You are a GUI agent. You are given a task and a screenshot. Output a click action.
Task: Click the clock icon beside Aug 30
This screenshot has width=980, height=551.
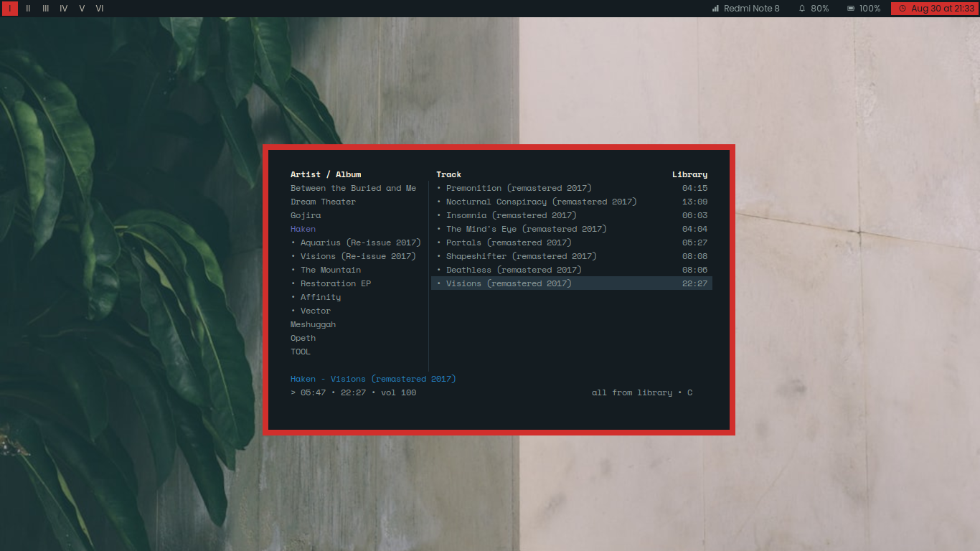point(903,9)
